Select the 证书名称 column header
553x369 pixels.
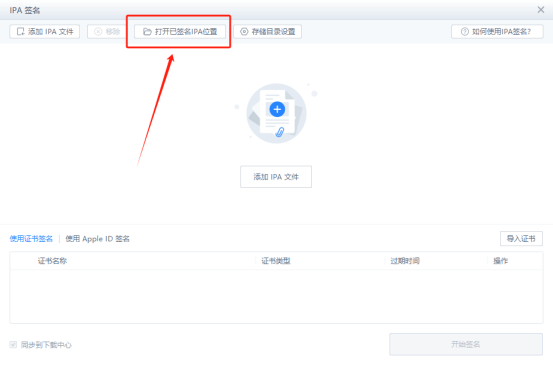click(52, 261)
